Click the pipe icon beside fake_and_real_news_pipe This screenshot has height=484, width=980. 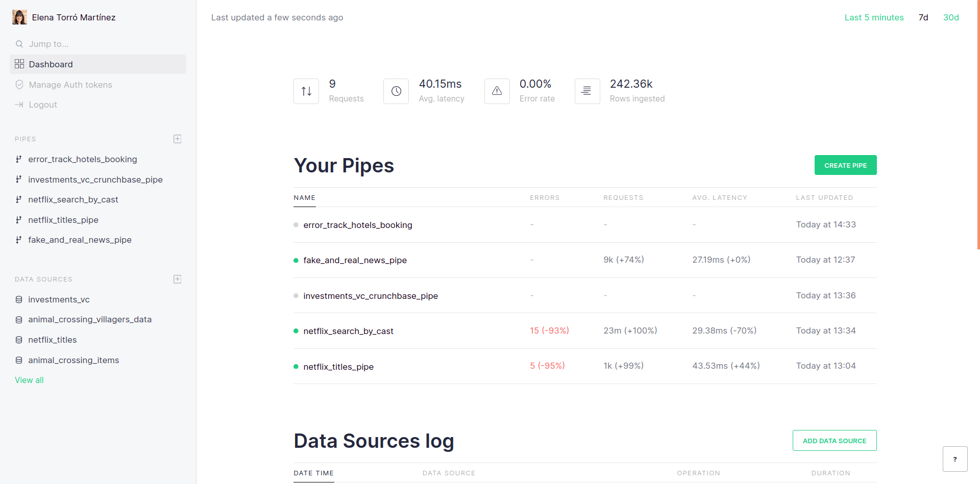[19, 240]
